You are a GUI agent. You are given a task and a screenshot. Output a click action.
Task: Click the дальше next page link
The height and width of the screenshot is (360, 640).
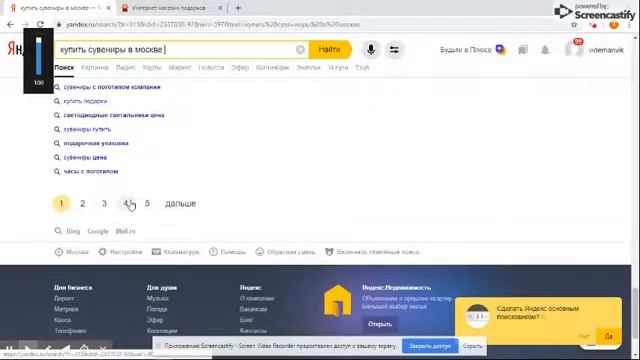click(x=180, y=203)
